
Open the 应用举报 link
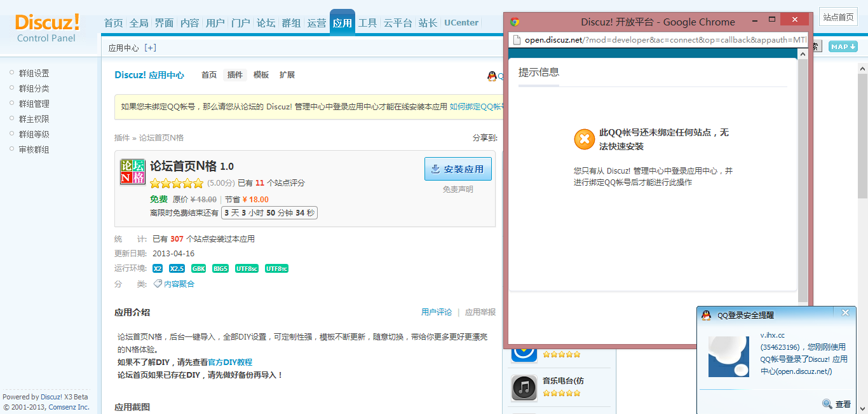(x=480, y=312)
